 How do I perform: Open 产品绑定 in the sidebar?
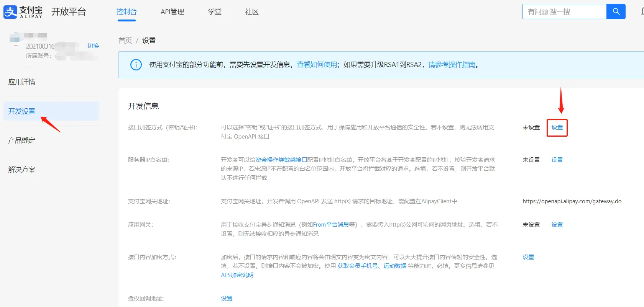click(x=22, y=140)
